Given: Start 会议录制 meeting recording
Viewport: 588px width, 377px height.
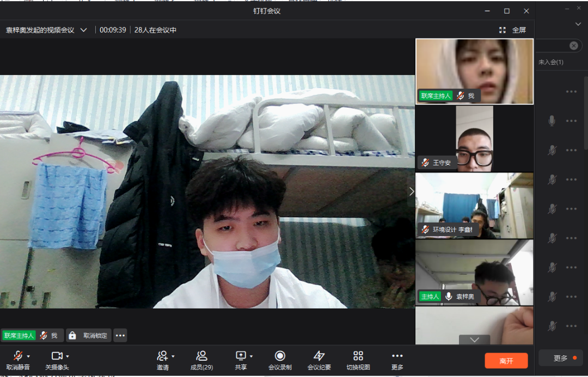Looking at the screenshot, I should coord(280,360).
